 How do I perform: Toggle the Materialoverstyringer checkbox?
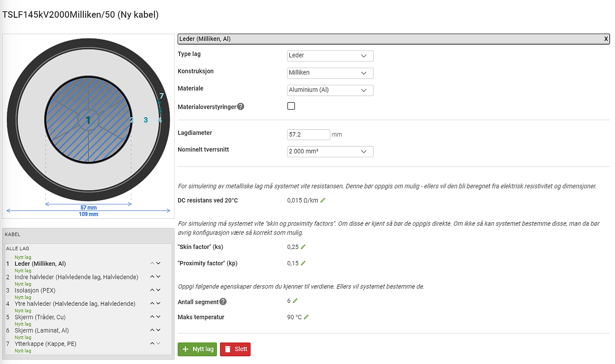click(291, 106)
